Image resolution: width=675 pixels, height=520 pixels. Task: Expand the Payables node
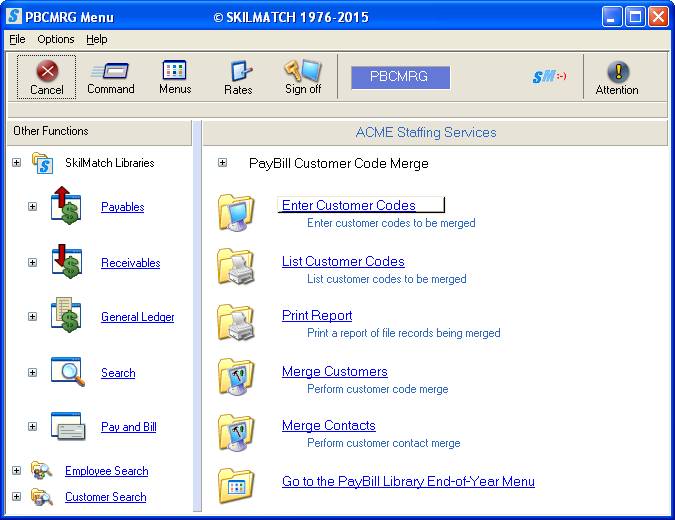coord(32,207)
